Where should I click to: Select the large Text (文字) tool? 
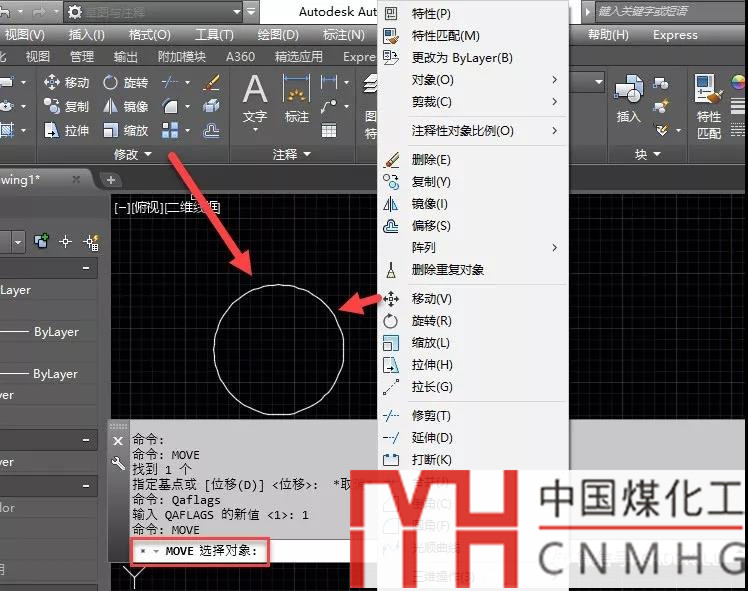[255, 100]
